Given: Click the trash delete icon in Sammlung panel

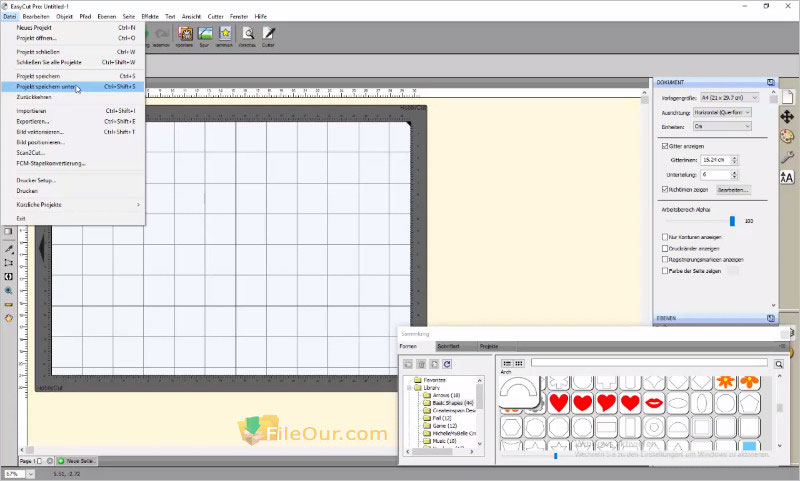Looking at the screenshot, I should [421, 364].
